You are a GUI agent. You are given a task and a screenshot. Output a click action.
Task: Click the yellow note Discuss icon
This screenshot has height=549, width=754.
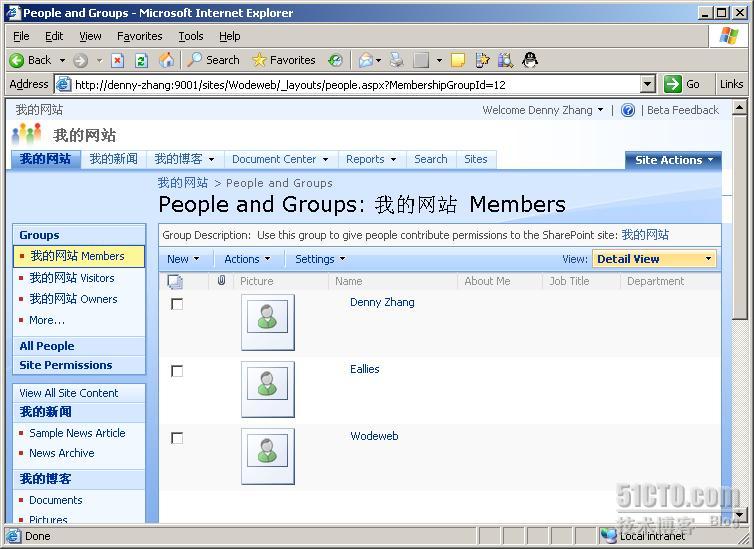pos(457,60)
